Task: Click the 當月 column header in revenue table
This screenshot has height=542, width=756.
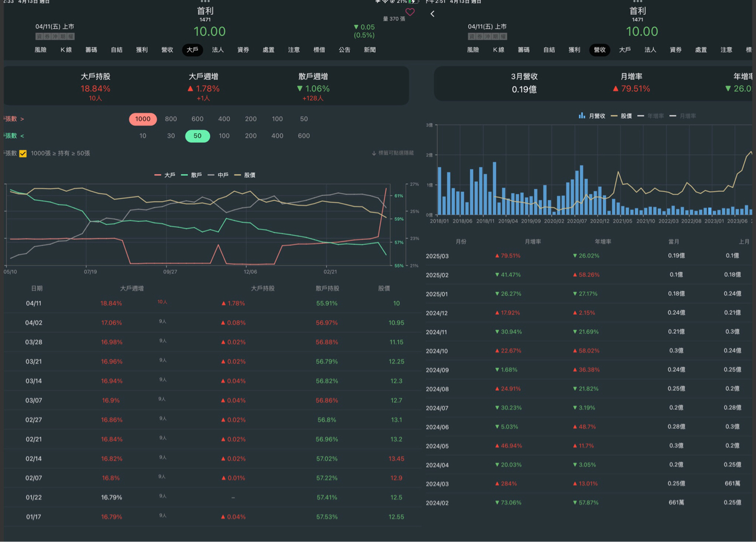Action: pyautogui.click(x=674, y=241)
